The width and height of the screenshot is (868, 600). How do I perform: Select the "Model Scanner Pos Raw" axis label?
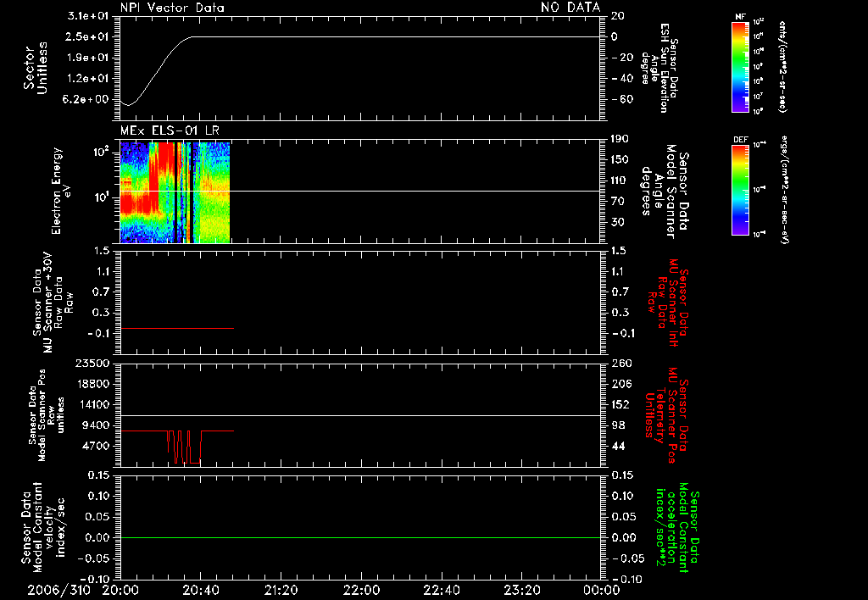[47, 415]
